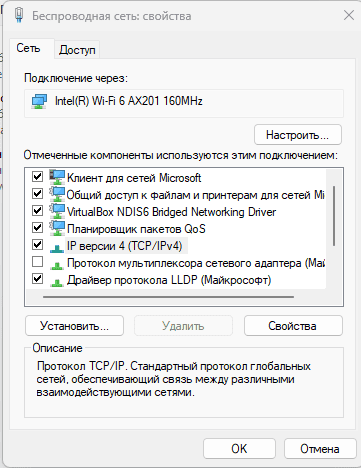The height and width of the screenshot is (468, 361).
Task: Enable Протокол мультиплексора сетевого адаптера checkbox
Action: [x=37, y=262]
